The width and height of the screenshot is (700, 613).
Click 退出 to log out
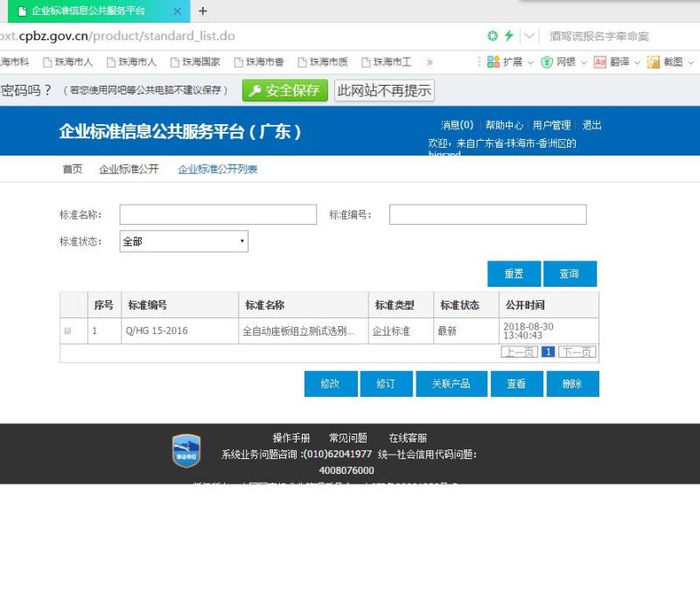point(591,125)
